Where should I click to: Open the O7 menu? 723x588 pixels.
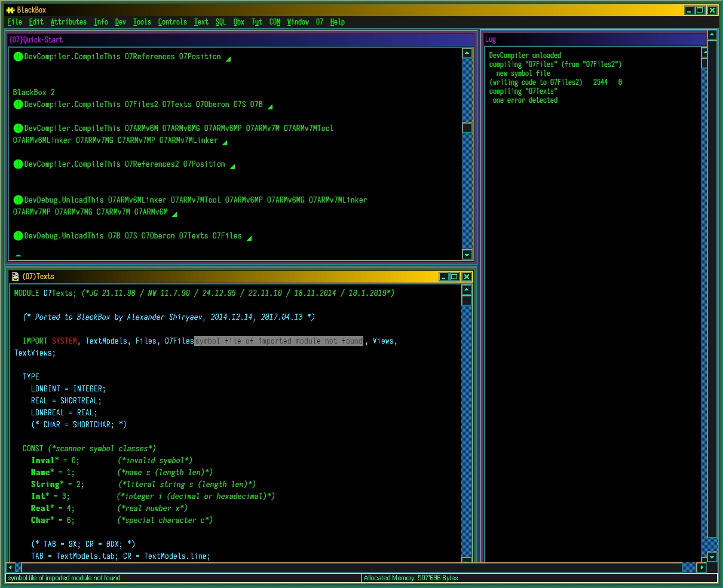pyautogui.click(x=320, y=22)
